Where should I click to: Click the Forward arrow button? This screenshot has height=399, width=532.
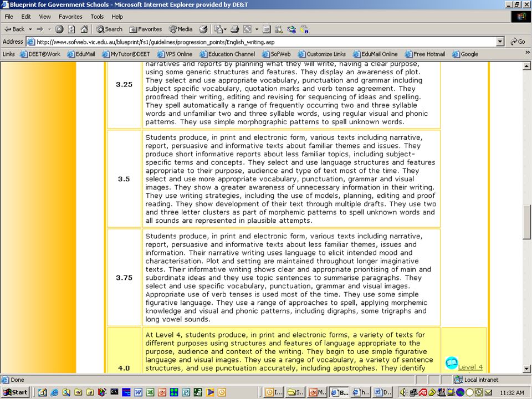(x=40, y=29)
